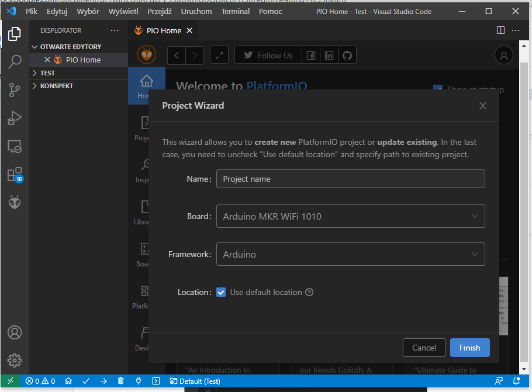Click scrollbar up arrow in PIO Home
Viewport: 532px width, 392px height.
click(x=524, y=45)
